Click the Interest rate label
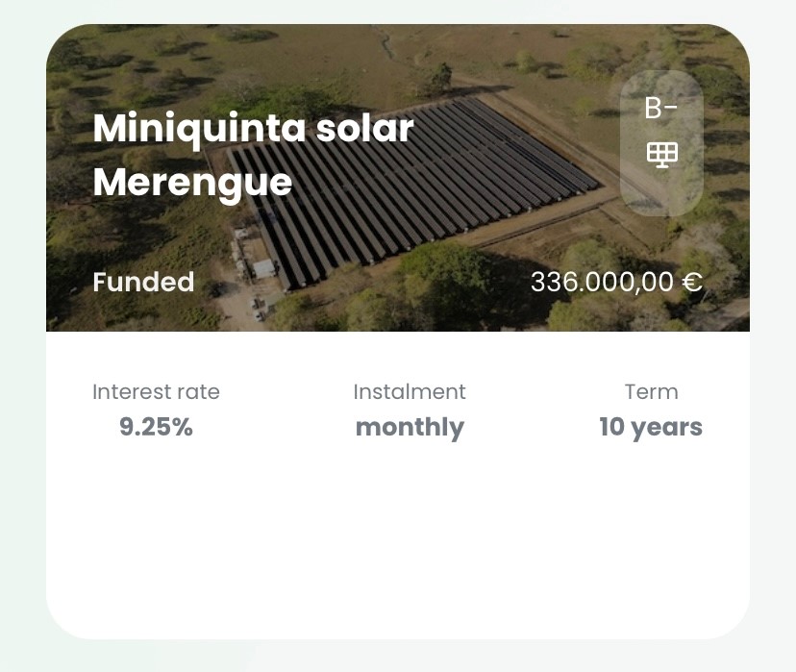Image resolution: width=796 pixels, height=672 pixels. tap(156, 392)
